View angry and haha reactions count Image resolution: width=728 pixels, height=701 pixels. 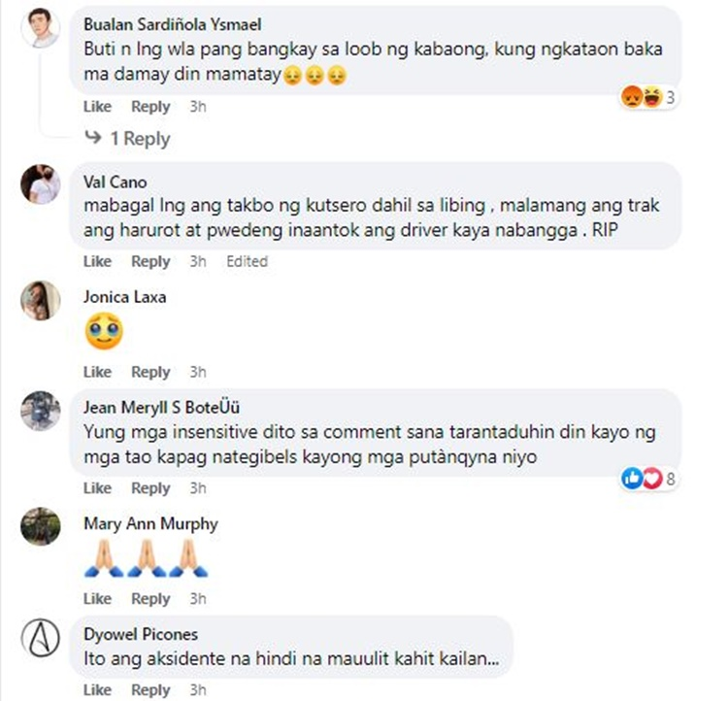(x=648, y=97)
